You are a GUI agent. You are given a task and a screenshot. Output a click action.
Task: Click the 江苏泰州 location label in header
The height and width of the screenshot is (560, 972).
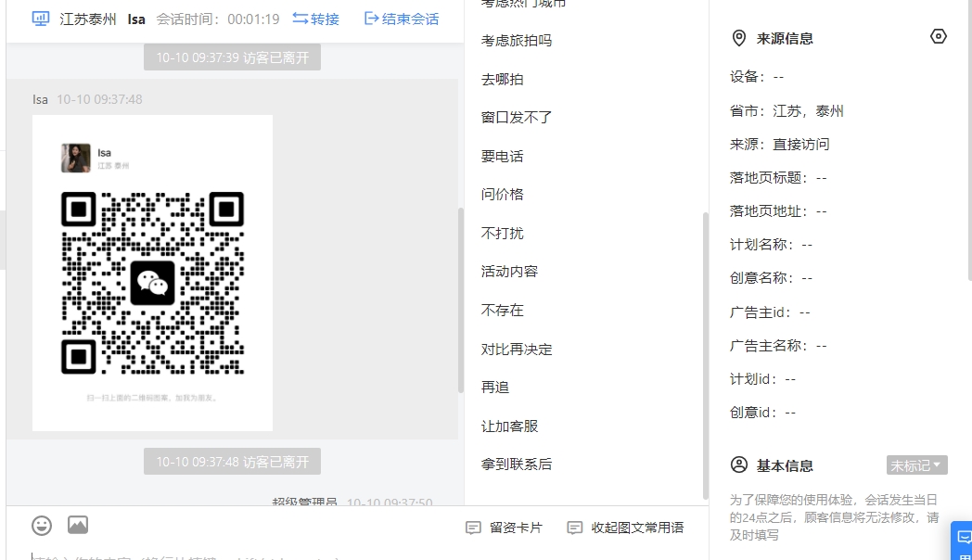[88, 19]
